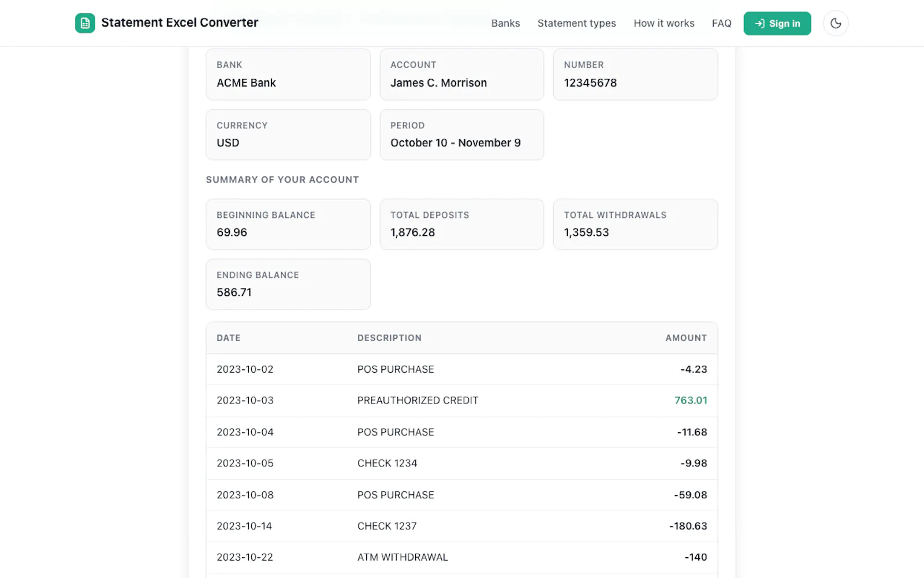Open the Banks menu link

pos(505,23)
